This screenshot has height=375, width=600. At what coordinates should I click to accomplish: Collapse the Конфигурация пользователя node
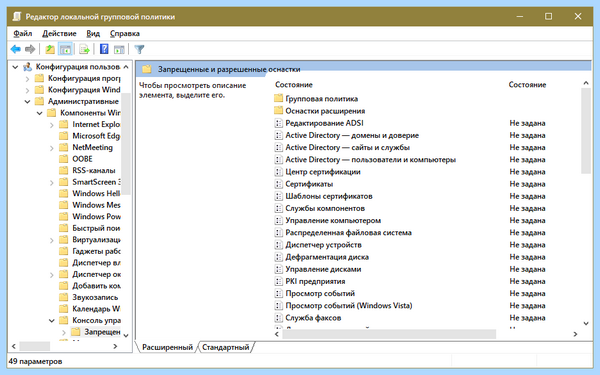pyautogui.click(x=15, y=67)
